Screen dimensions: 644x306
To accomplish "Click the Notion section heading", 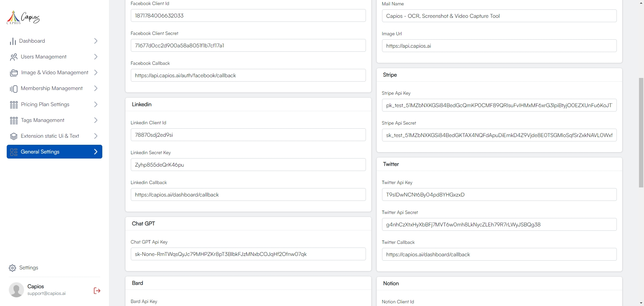I will click(x=391, y=283).
